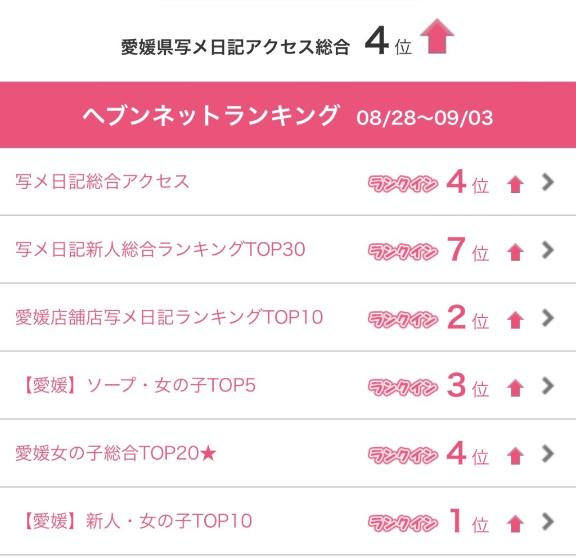Click up arrow in 写メ日記総合アクセス row
Image resolution: width=576 pixels, height=558 pixels.
pos(515,184)
